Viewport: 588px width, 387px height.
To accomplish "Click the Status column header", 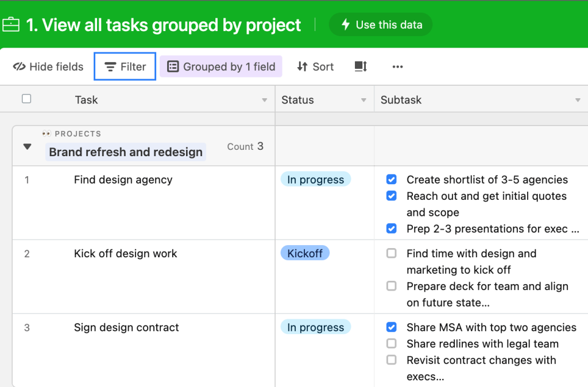I will pyautogui.click(x=324, y=99).
